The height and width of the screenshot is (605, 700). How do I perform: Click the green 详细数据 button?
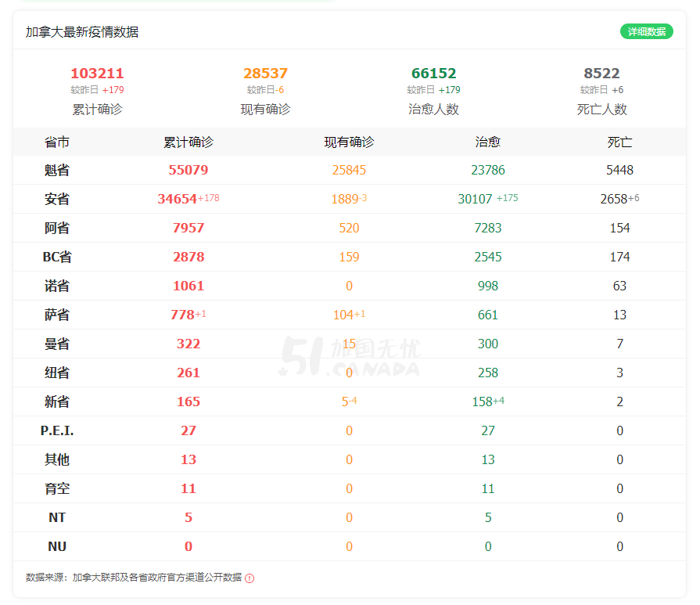coord(647,31)
